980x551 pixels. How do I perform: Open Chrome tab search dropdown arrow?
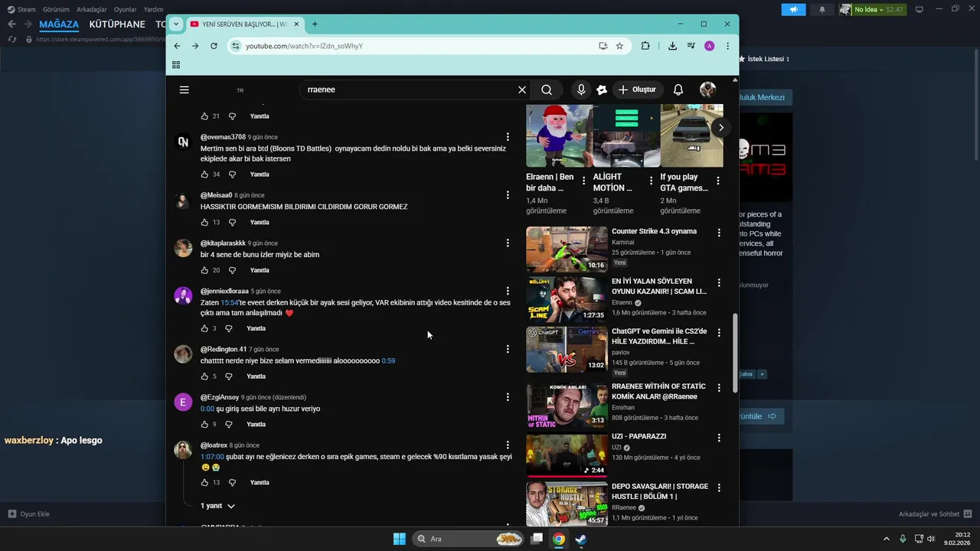(176, 24)
